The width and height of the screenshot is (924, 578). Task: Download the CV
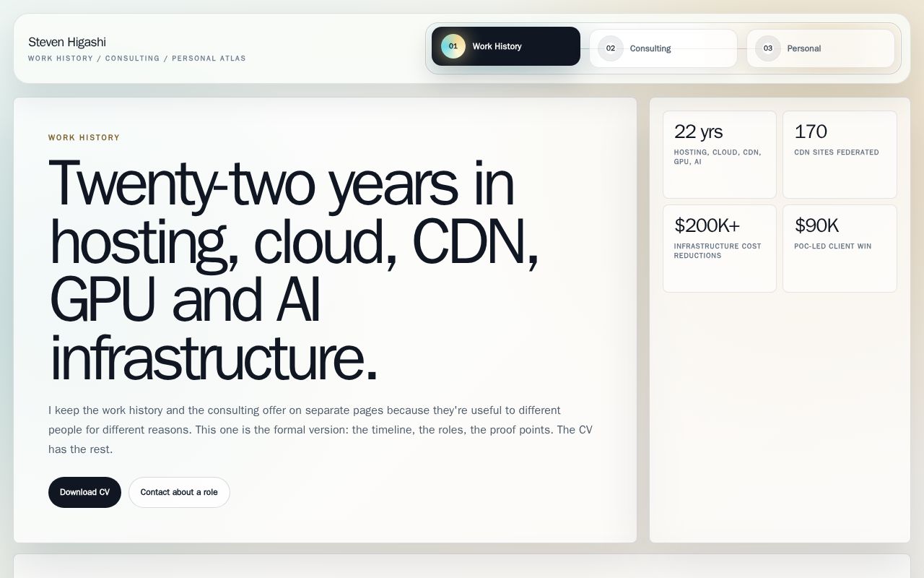click(84, 492)
